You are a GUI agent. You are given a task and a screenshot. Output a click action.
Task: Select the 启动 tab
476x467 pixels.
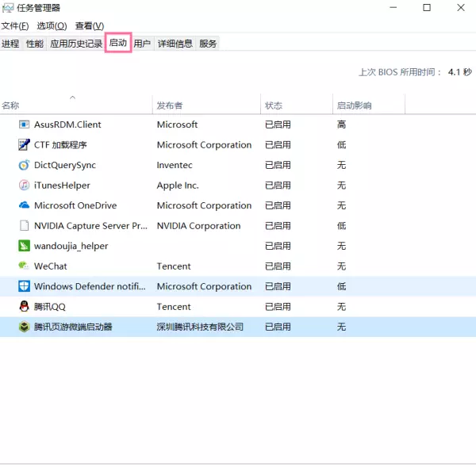pyautogui.click(x=118, y=43)
